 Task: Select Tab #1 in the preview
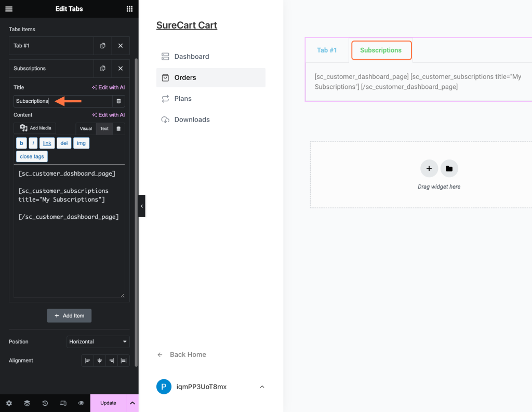[327, 50]
